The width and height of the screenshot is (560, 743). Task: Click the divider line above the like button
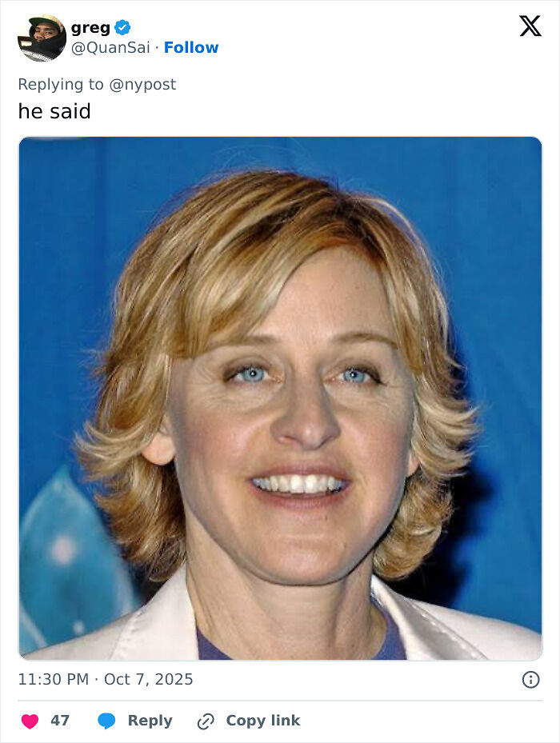pyautogui.click(x=280, y=701)
